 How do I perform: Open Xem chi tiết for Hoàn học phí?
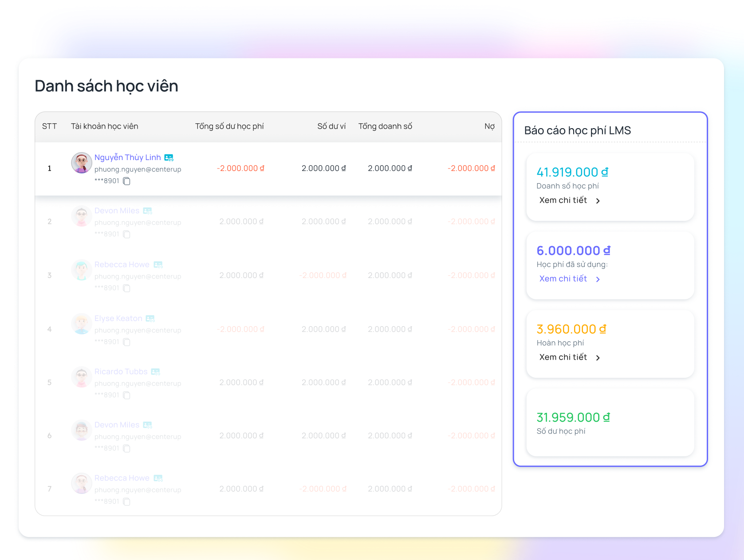coord(563,357)
